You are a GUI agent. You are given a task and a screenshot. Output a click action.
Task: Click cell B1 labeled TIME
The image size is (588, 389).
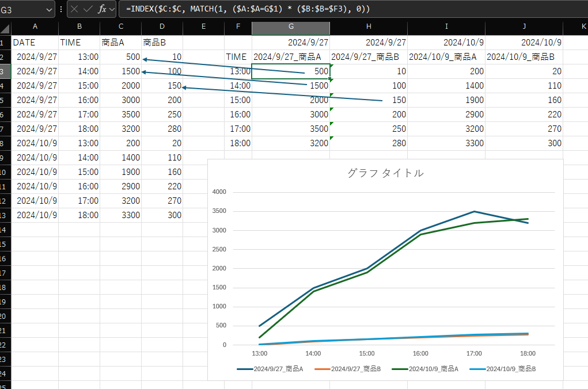tap(79, 43)
